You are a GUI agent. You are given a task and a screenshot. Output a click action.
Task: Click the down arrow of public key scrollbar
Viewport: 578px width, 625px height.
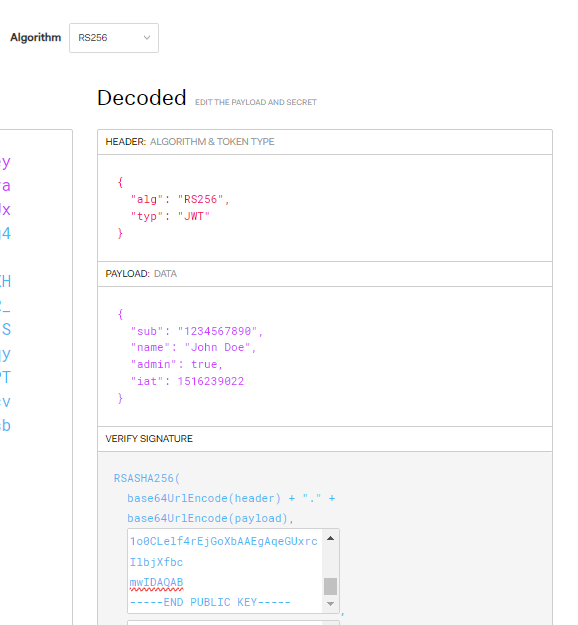pos(330,604)
